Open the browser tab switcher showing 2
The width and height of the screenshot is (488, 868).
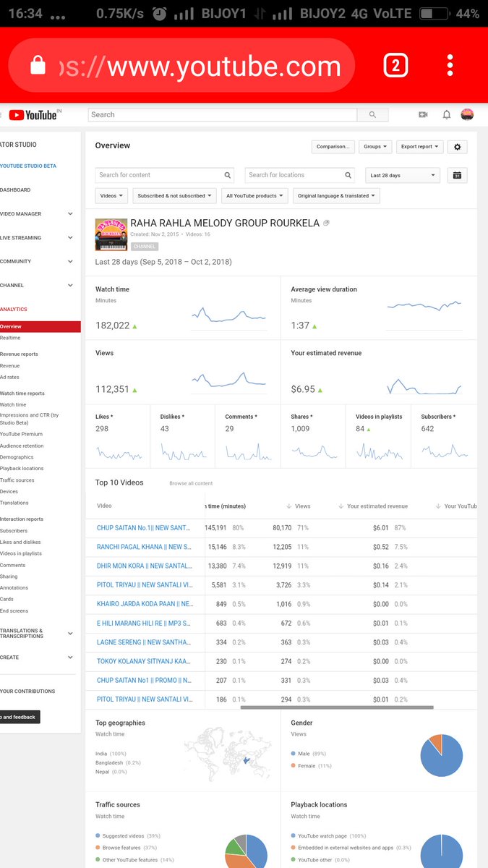(395, 67)
